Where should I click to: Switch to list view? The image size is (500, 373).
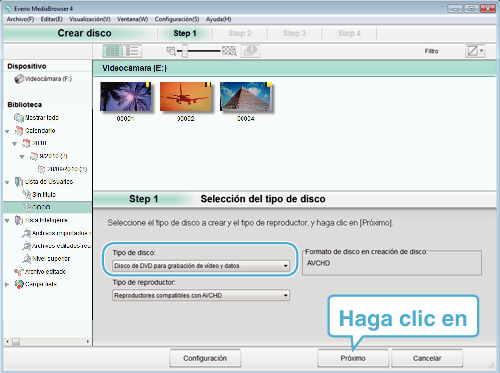(x=132, y=51)
